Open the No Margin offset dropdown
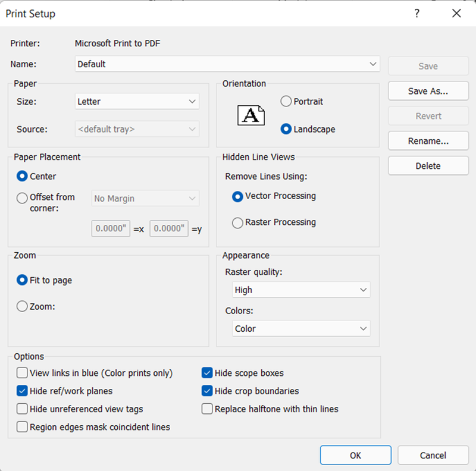 click(145, 199)
